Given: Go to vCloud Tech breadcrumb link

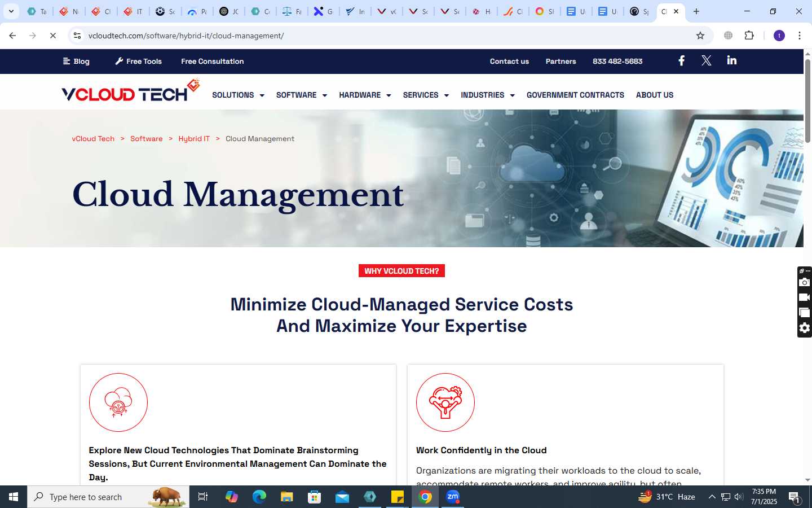Looking at the screenshot, I should (x=93, y=138).
